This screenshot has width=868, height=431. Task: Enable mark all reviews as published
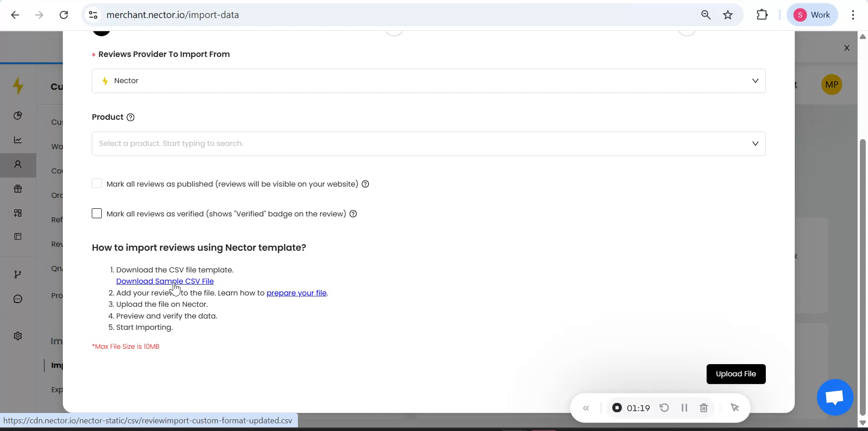(x=97, y=184)
